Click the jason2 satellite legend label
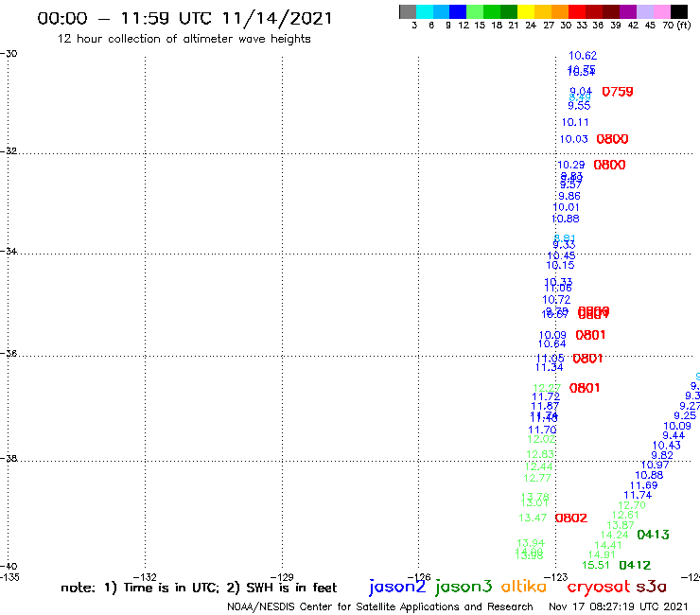Screen dimensions: 700x615 (397, 587)
